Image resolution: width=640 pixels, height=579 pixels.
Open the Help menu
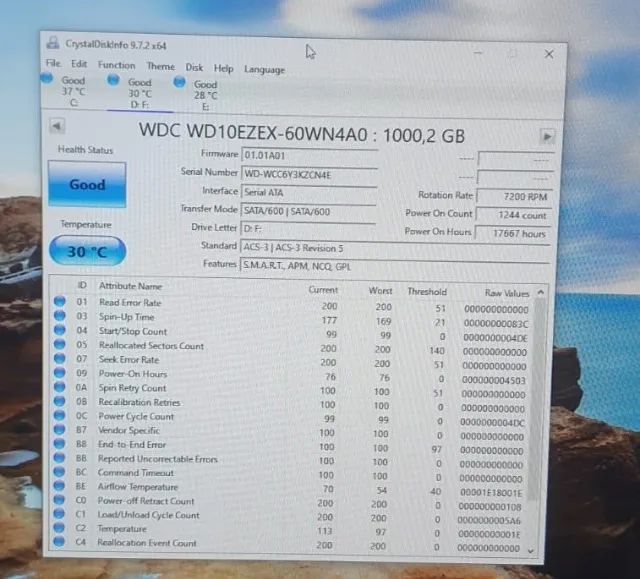tap(223, 69)
